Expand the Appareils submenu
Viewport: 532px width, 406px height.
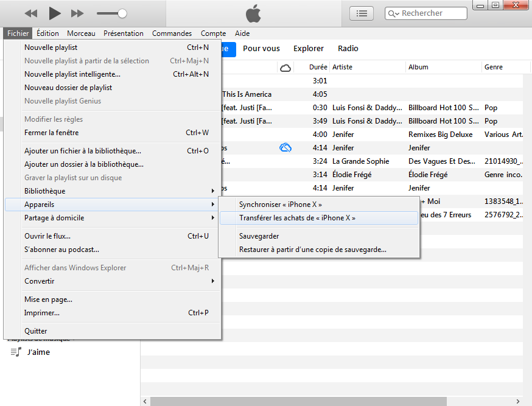(x=113, y=205)
